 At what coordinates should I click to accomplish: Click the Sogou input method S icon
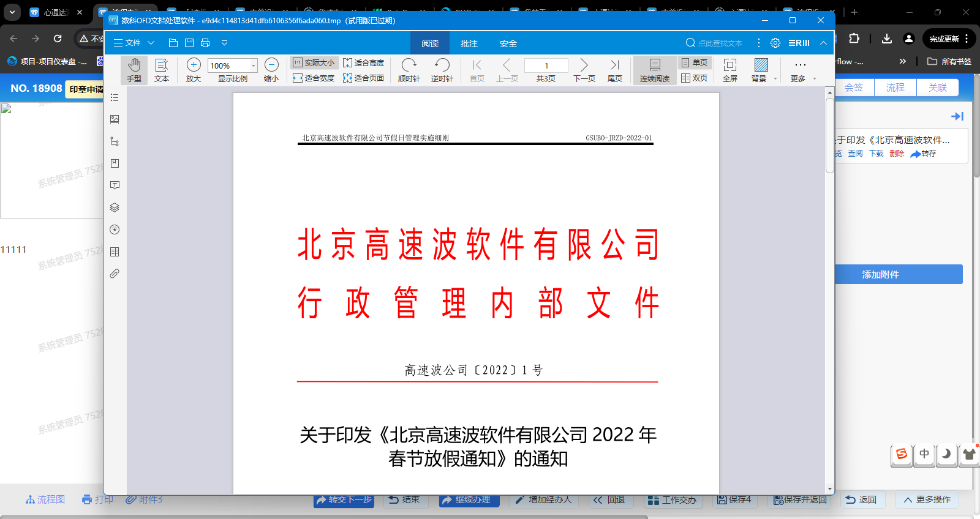click(902, 454)
